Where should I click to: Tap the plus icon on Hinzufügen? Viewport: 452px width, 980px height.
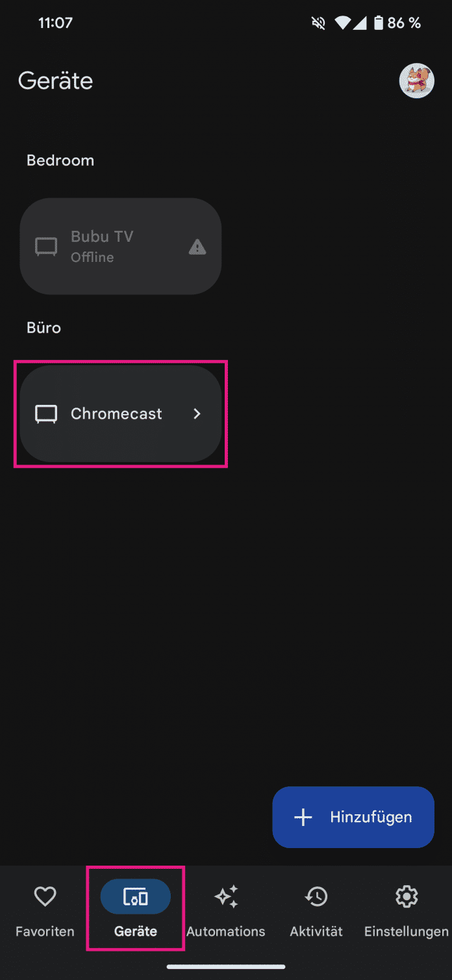(x=303, y=817)
